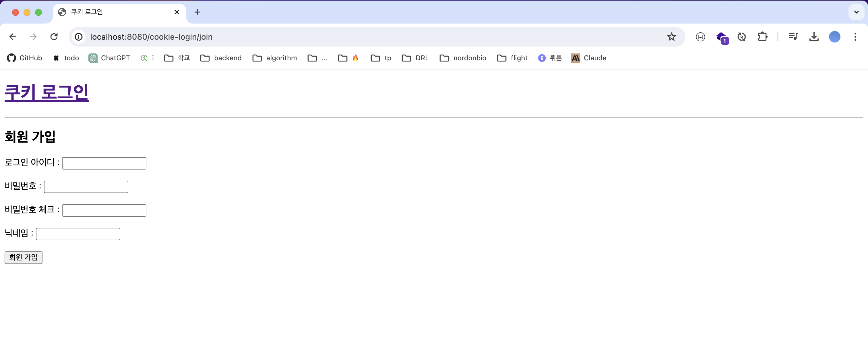Open the backend bookmarks folder
Screen dimensions: 868x358
pyautogui.click(x=221, y=58)
